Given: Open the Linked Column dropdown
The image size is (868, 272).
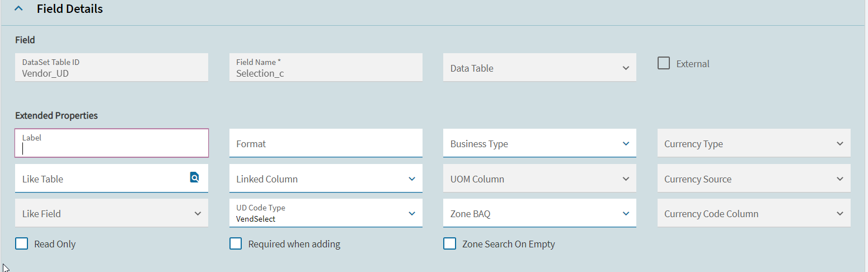Looking at the screenshot, I should pyautogui.click(x=326, y=179).
